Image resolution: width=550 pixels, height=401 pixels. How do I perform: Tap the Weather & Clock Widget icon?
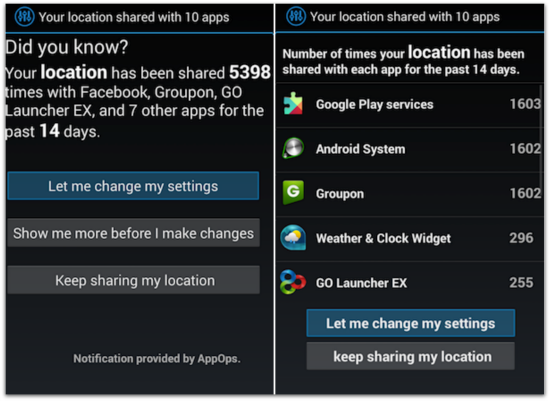click(293, 238)
